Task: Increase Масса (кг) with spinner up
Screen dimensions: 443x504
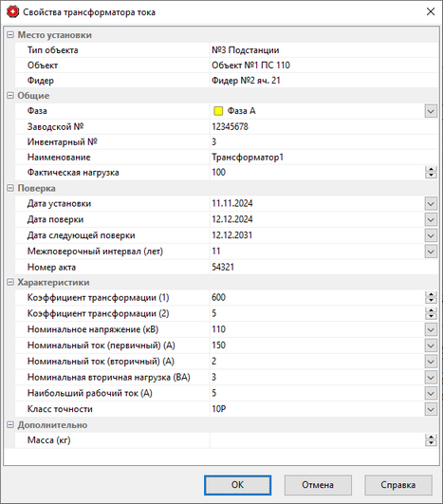Action: point(431,438)
